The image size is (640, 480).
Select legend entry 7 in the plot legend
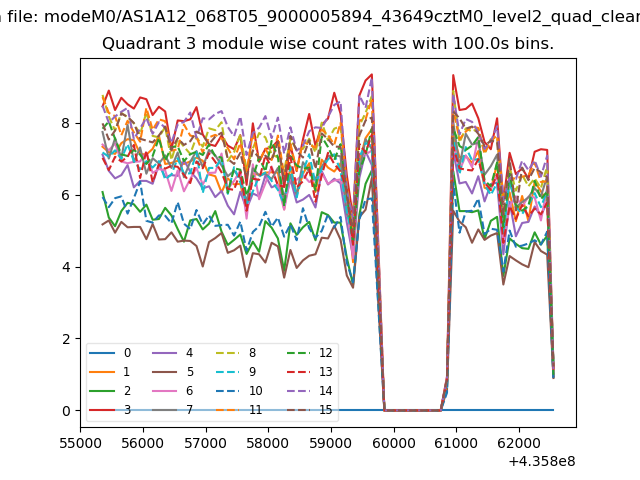188,410
